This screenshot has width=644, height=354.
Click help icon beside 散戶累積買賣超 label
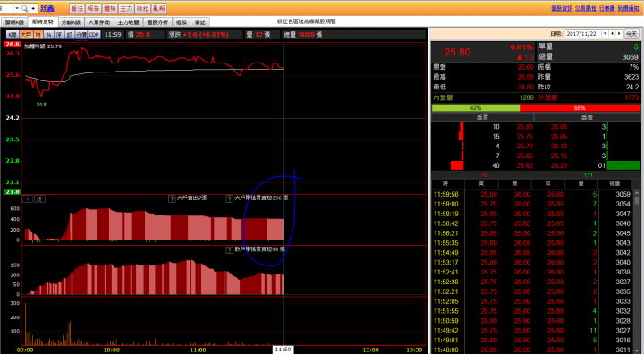pyautogui.click(x=230, y=250)
